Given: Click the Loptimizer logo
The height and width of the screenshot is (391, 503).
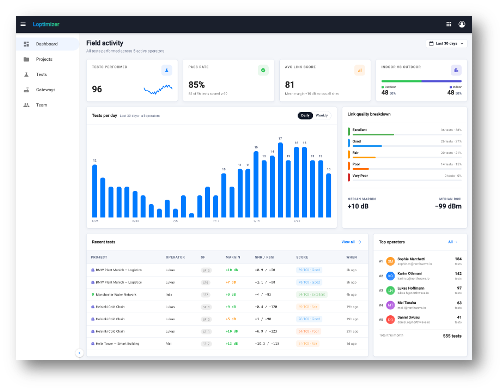Looking at the screenshot, I should point(46,24).
